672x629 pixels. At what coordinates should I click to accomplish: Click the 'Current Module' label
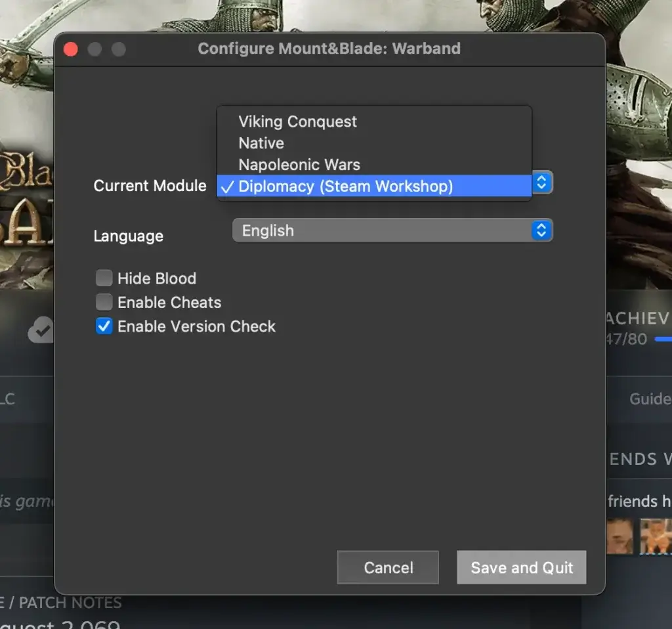150,186
